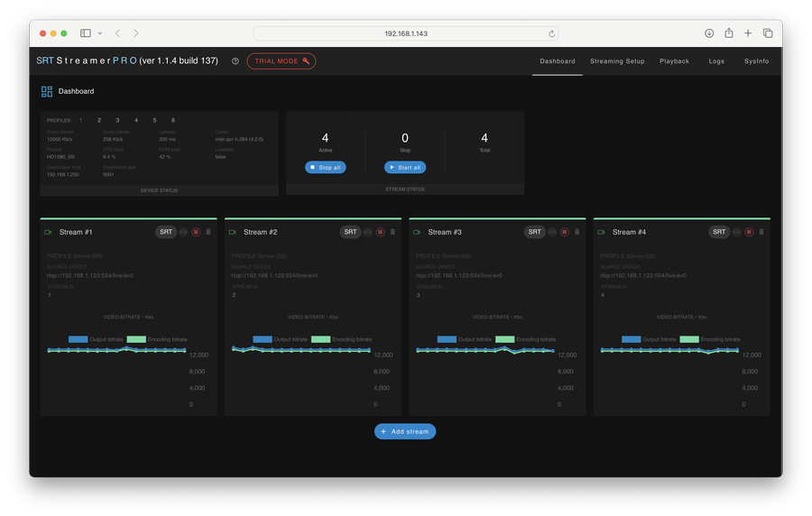
Task: Toggle Output bitrate legend in Stream #1 chart
Action: click(96, 339)
